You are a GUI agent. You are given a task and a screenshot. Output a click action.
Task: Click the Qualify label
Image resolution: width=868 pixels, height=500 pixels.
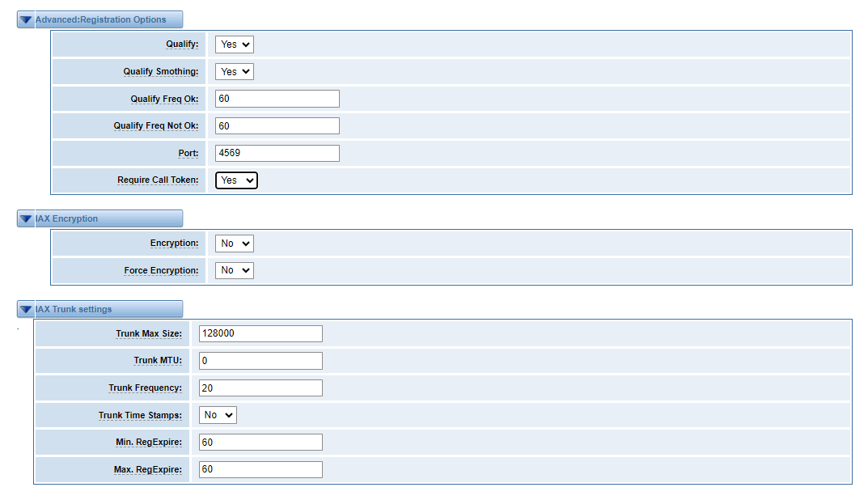tap(182, 44)
